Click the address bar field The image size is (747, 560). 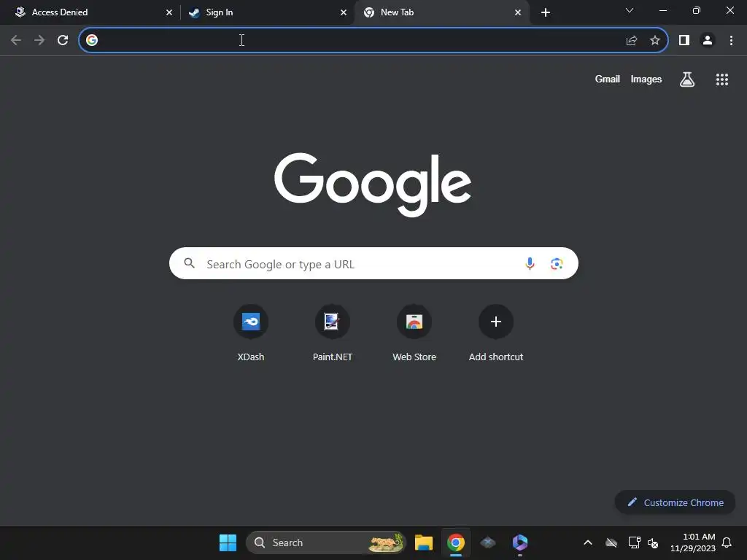tap(373, 41)
